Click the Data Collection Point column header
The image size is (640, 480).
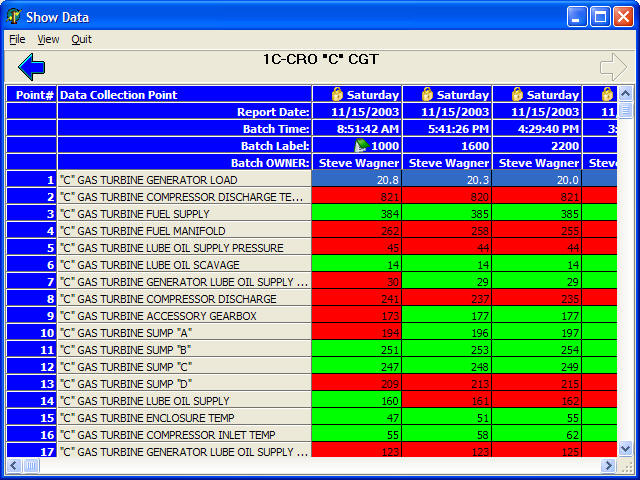click(118, 95)
